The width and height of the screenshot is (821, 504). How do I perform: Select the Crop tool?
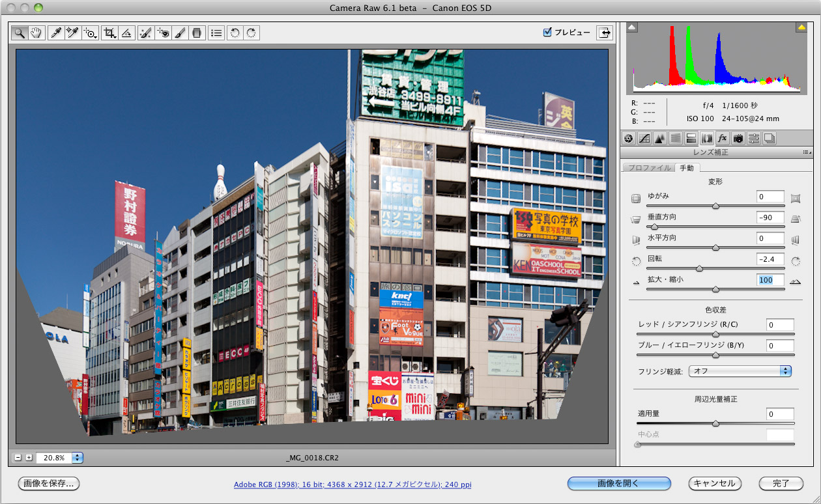point(110,33)
